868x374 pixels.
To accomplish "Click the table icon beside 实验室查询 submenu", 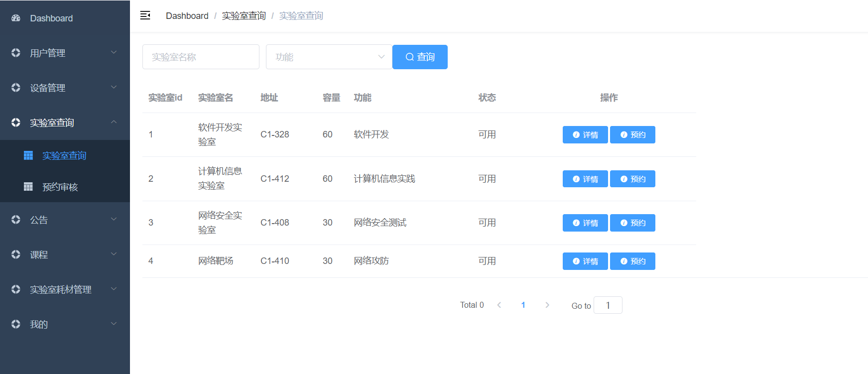I will [x=28, y=155].
